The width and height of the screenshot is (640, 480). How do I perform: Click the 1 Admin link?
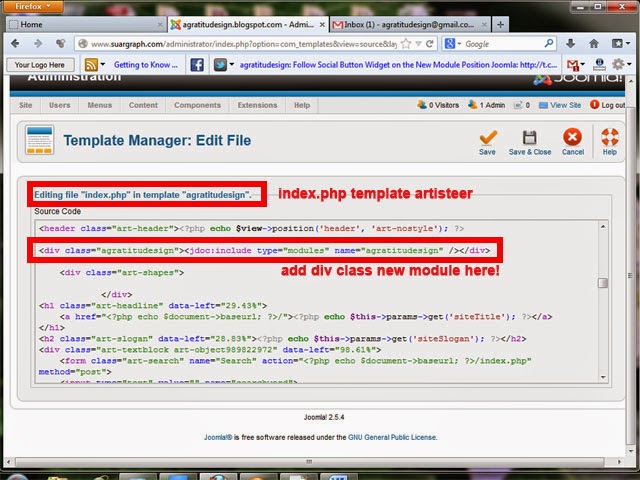coord(492,105)
